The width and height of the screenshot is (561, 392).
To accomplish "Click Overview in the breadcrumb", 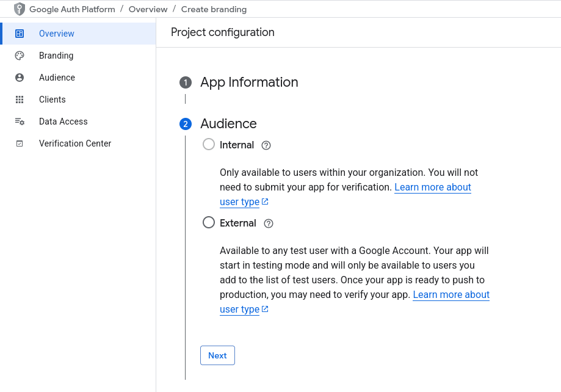I will 148,9.
